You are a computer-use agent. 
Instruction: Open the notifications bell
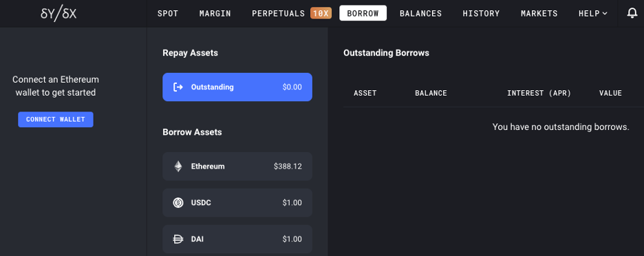coord(632,13)
